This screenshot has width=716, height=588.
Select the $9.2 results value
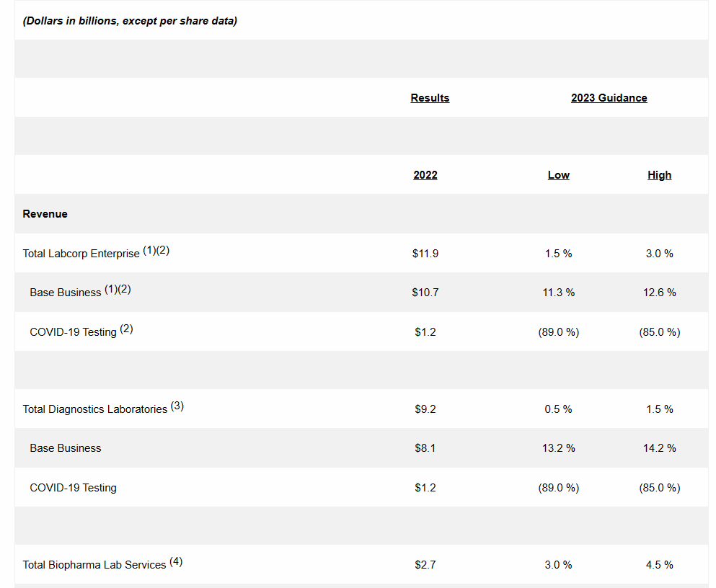click(x=425, y=409)
